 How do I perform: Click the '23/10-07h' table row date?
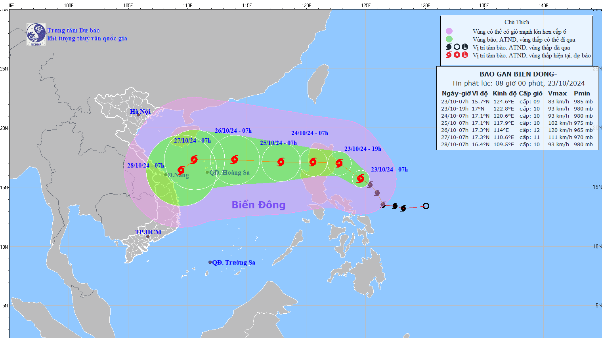pyautogui.click(x=455, y=102)
